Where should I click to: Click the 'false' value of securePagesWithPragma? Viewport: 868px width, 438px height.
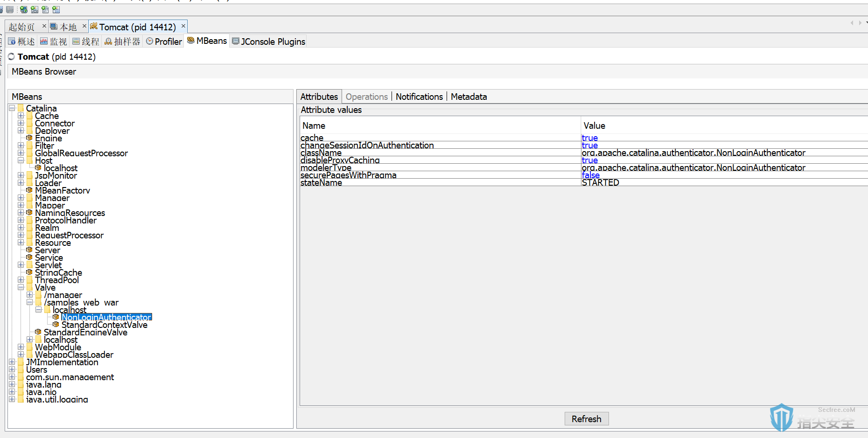click(x=590, y=175)
